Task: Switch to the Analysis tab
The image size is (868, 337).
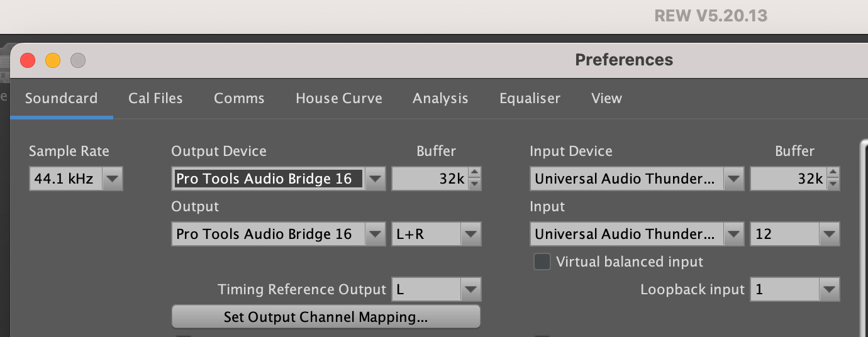Action: tap(440, 99)
